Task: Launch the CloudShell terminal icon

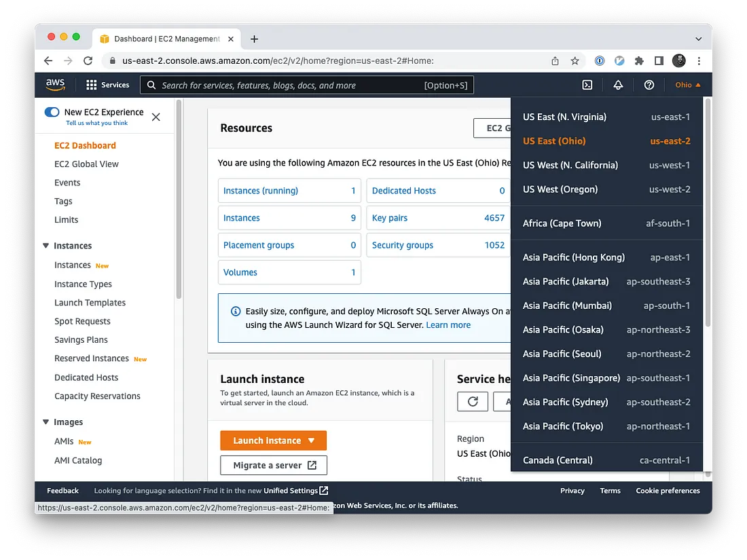Action: 587,85
